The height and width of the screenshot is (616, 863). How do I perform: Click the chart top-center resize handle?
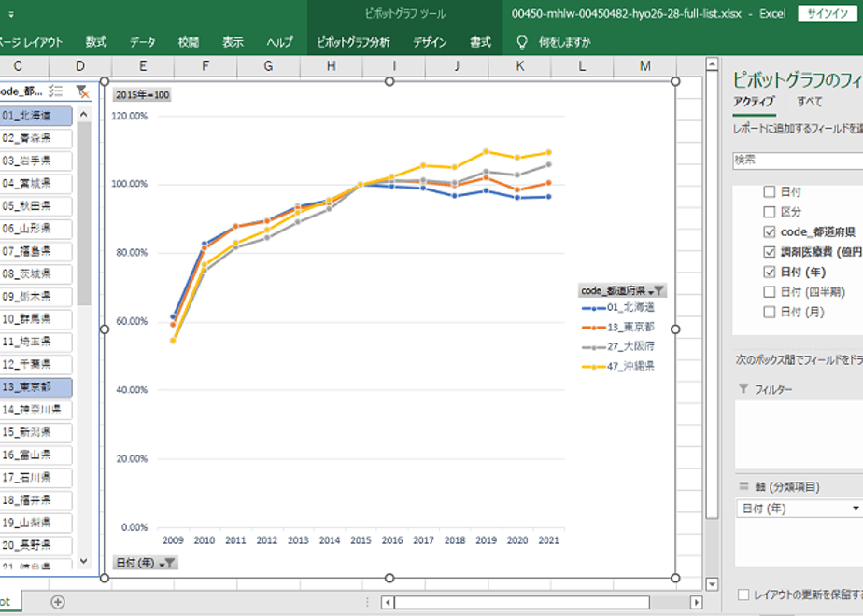coord(389,81)
